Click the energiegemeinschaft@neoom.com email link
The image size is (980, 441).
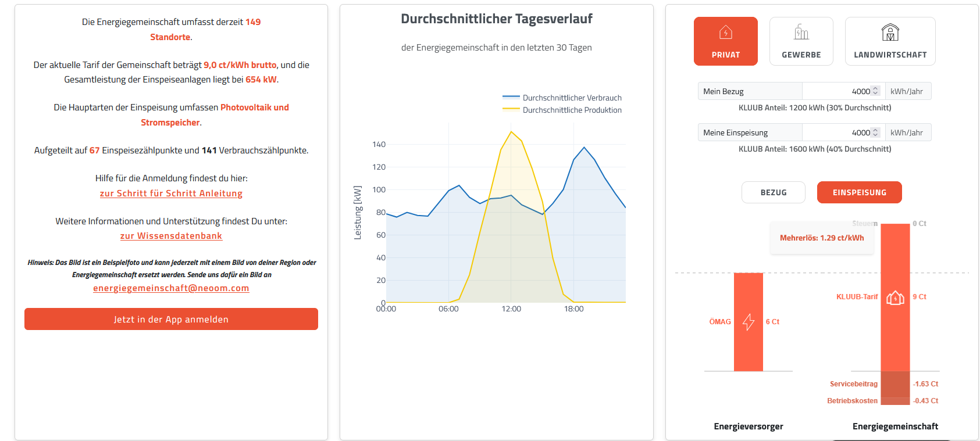coord(171,288)
